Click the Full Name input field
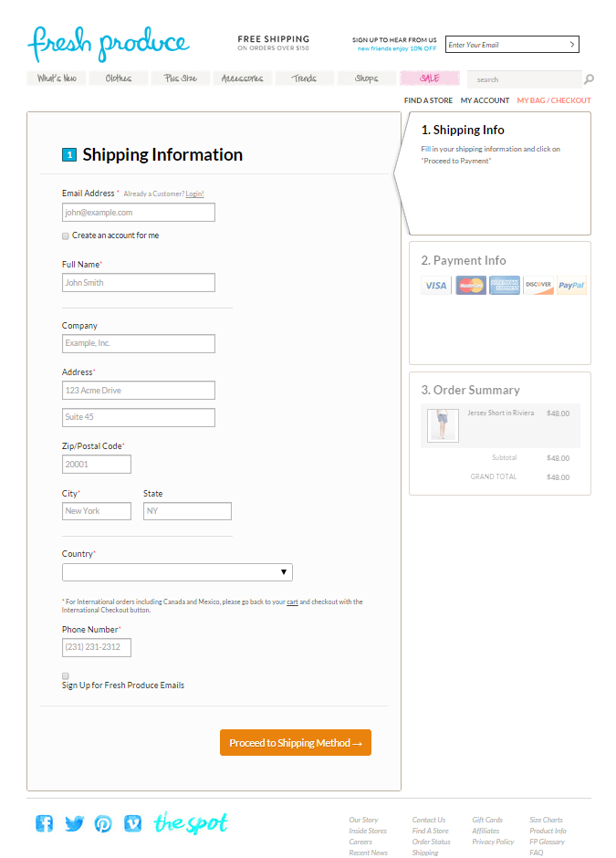 point(139,282)
